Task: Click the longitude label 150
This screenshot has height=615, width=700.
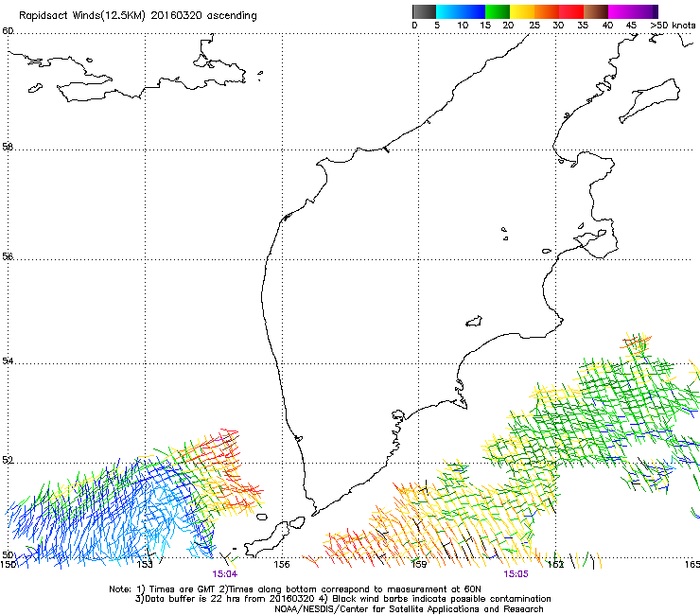Action: 8,565
